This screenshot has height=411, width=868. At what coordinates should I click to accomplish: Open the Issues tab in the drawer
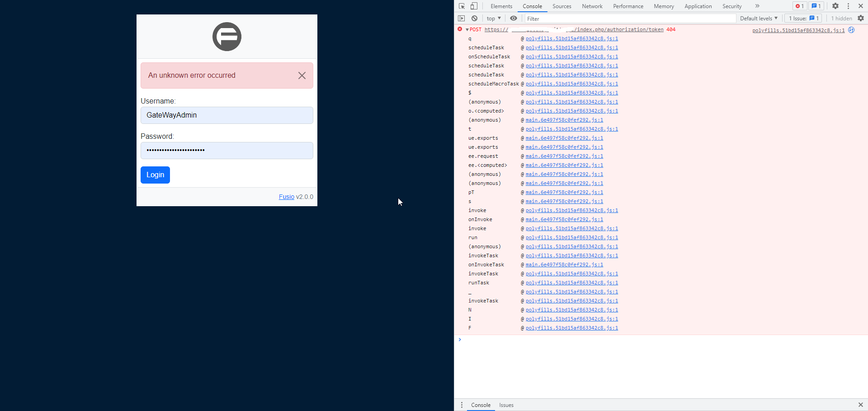(x=506, y=405)
